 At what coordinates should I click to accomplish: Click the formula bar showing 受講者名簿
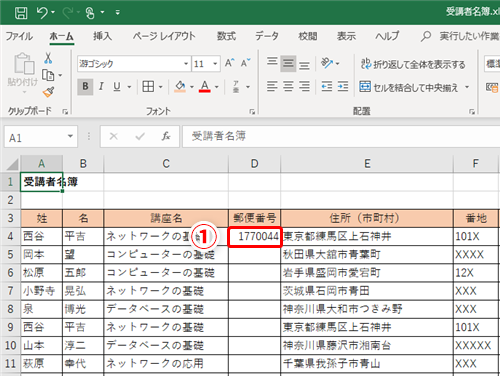point(341,136)
